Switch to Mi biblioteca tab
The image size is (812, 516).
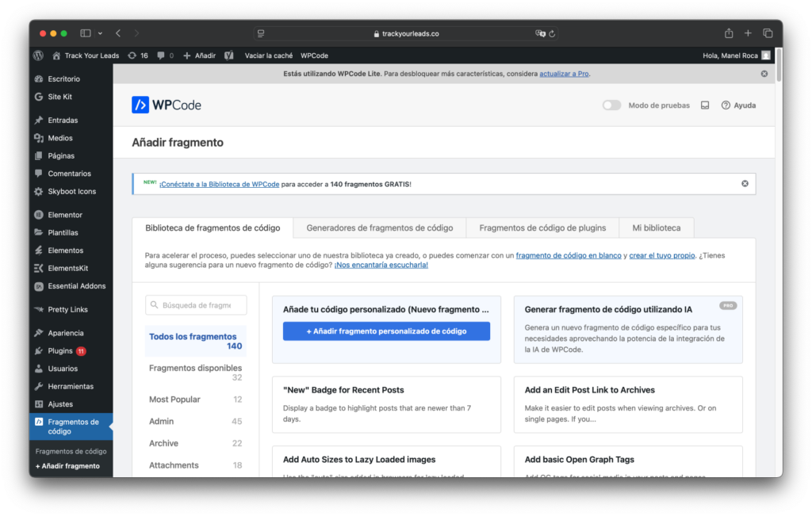[656, 227]
